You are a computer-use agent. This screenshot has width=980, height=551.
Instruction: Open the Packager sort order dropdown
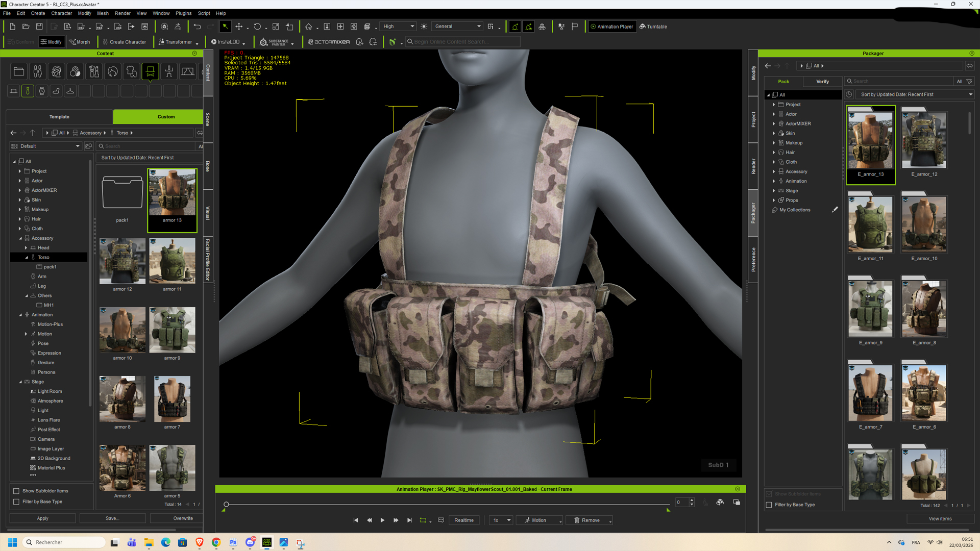(916, 94)
